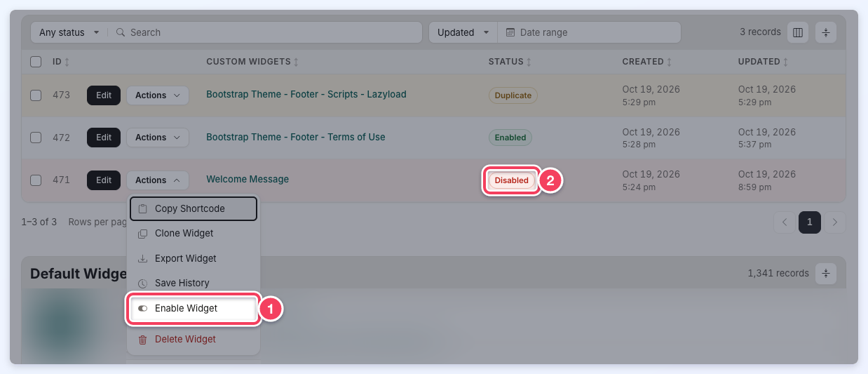Viewport: 868px width, 374px height.
Task: Click the Disabled status badge
Action: 512,180
